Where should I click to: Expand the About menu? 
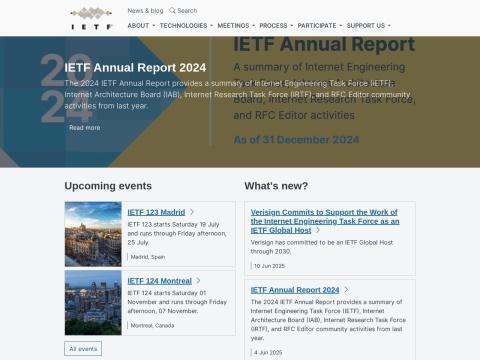point(141,26)
